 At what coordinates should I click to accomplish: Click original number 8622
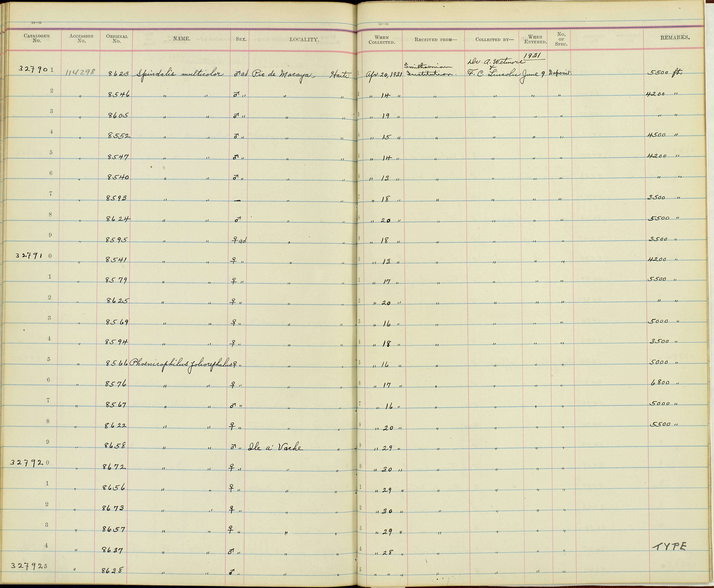[x=116, y=425]
